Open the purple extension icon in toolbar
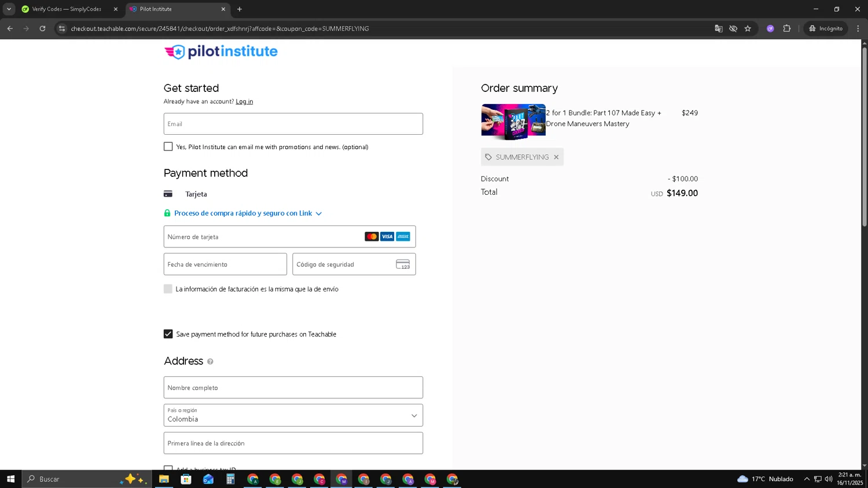 tap(770, 28)
